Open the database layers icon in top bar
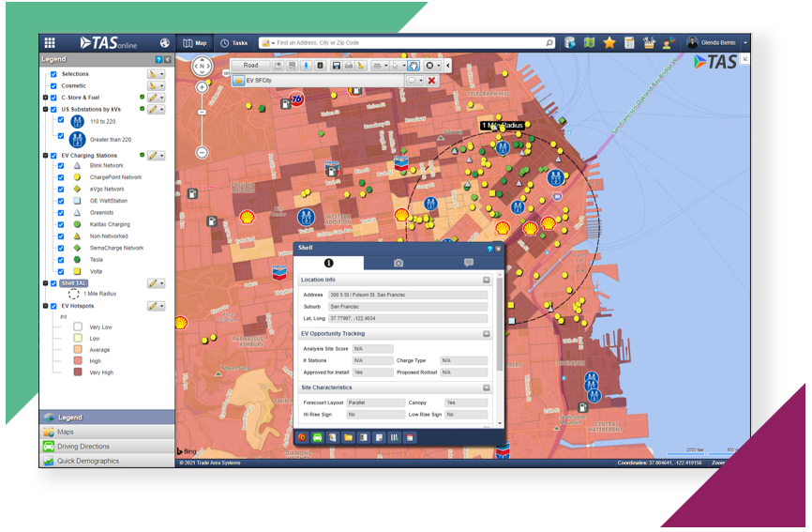 pos(570,43)
